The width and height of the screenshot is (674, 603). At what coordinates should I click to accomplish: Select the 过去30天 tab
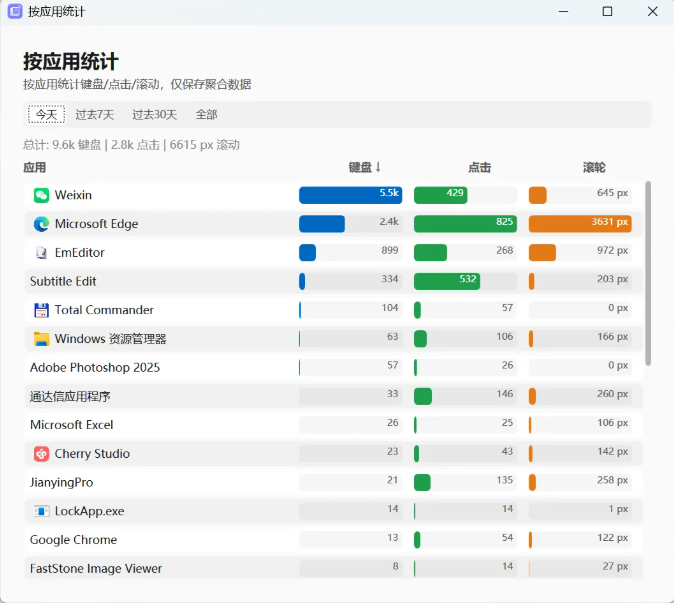[155, 114]
